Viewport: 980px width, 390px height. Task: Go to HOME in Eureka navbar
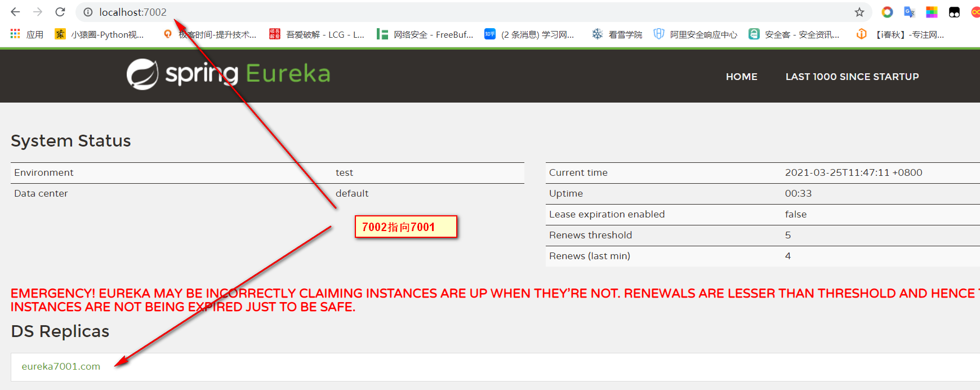click(x=741, y=77)
